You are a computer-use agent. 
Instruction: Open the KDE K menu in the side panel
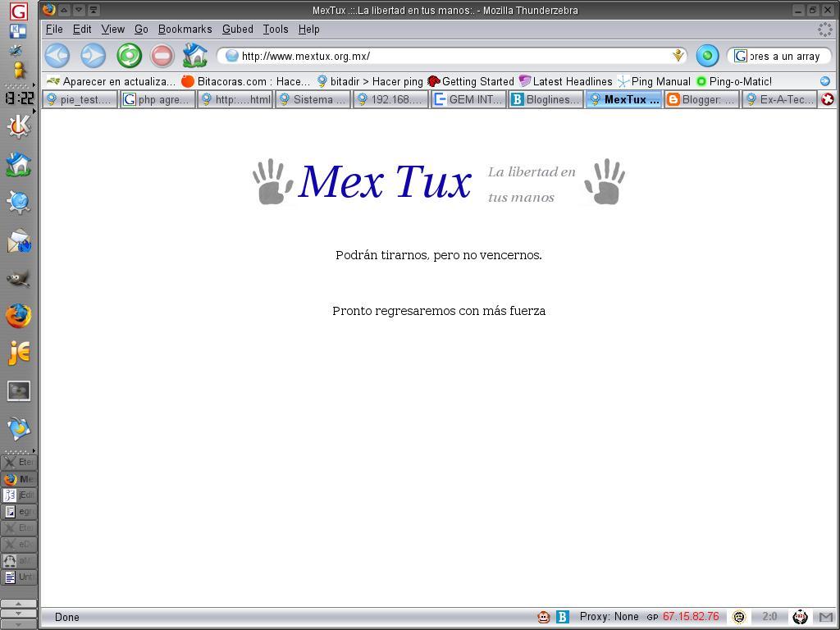point(19,127)
